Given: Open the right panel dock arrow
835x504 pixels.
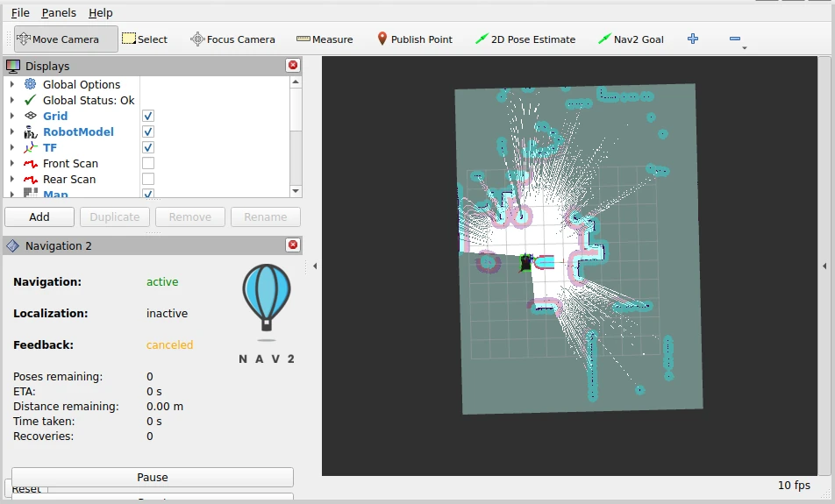Looking at the screenshot, I should pos(824,266).
